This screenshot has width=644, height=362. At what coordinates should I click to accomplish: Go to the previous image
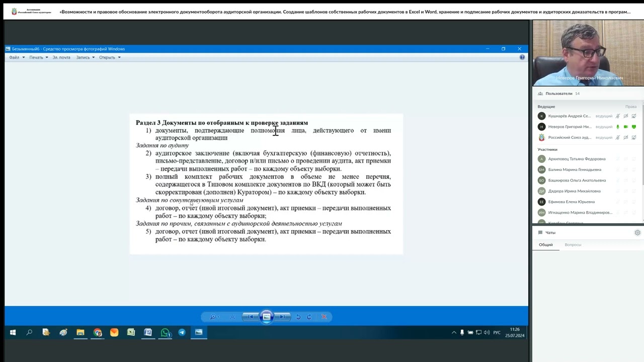[251, 317]
